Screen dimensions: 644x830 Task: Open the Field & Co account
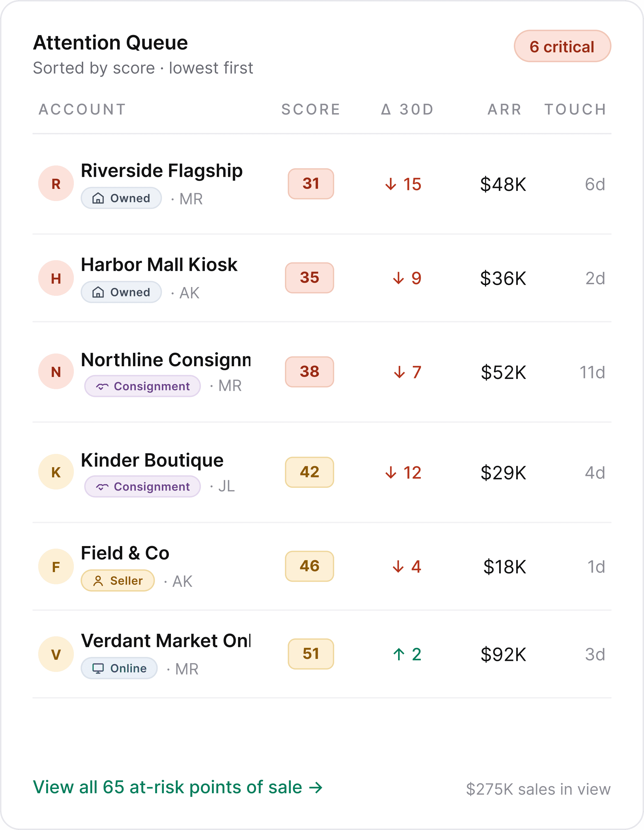pyautogui.click(x=125, y=553)
